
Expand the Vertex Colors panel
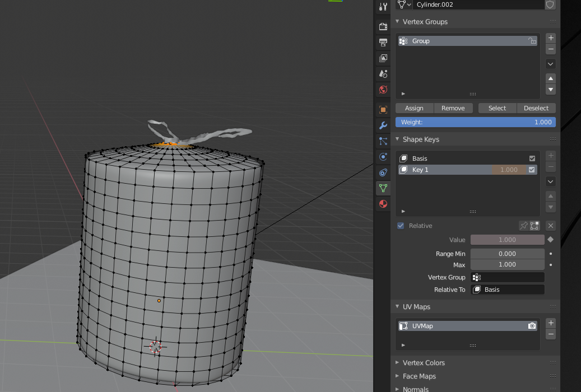point(424,363)
